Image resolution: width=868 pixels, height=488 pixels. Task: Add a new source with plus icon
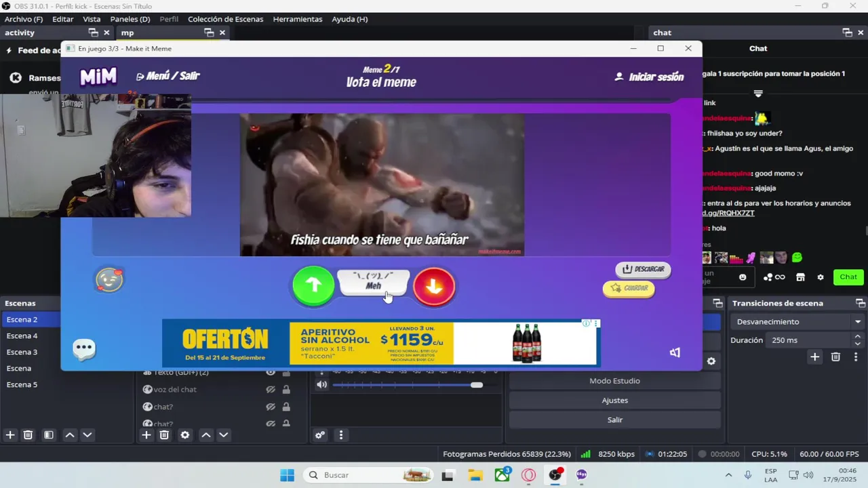146,435
